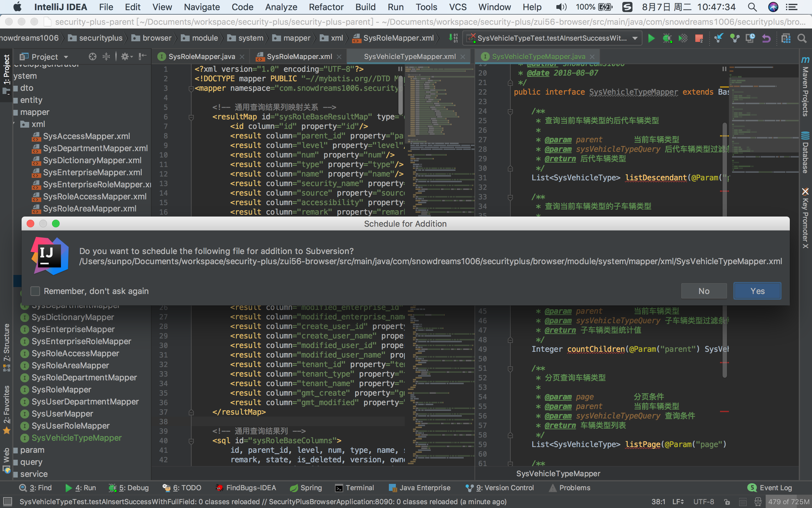Fold the javadoc comment at line 51
This screenshot has height=508, width=812.
[x=510, y=369]
